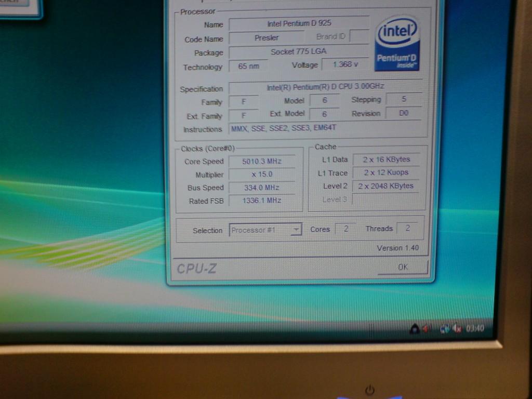
Task: Click the Package value 'Socket 775 LGA'
Action: tap(298, 51)
